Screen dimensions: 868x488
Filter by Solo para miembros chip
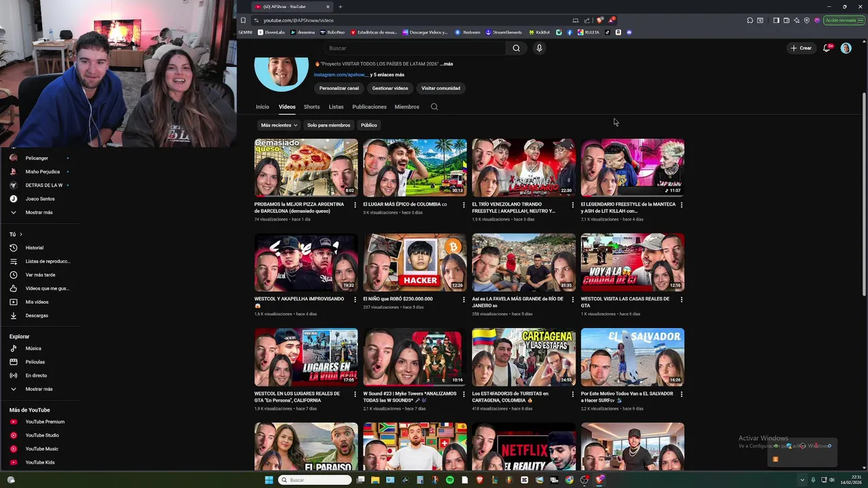coord(328,125)
